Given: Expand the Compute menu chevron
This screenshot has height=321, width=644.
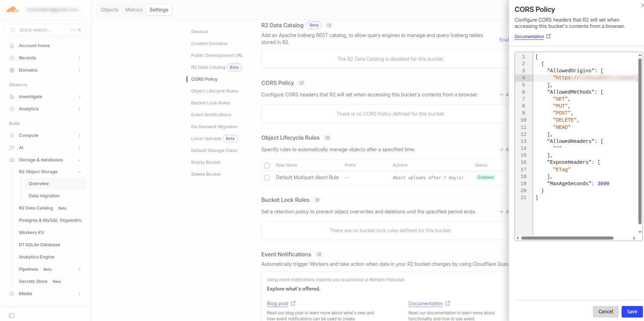Looking at the screenshot, I should (79, 136).
